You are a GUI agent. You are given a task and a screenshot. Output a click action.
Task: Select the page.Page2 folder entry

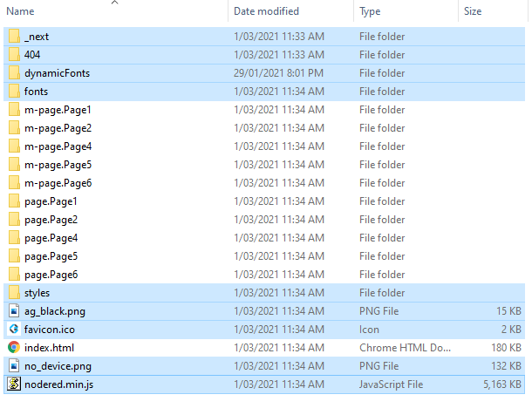[x=264, y=220]
